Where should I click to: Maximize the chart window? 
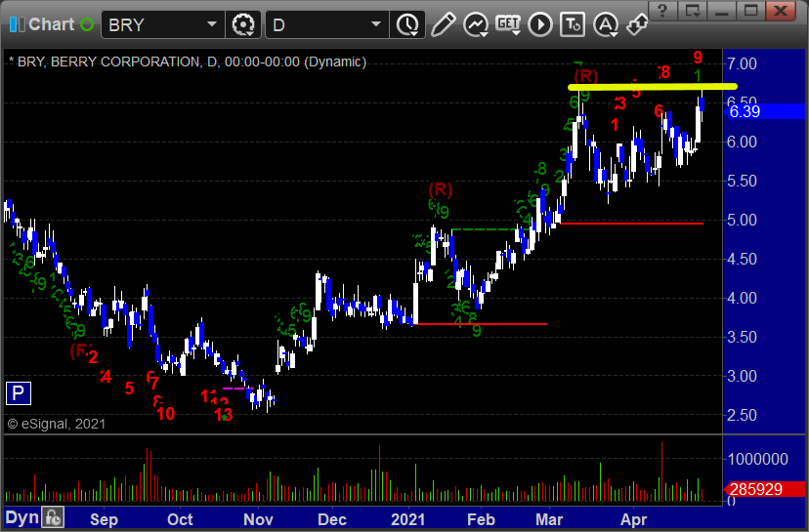click(751, 11)
